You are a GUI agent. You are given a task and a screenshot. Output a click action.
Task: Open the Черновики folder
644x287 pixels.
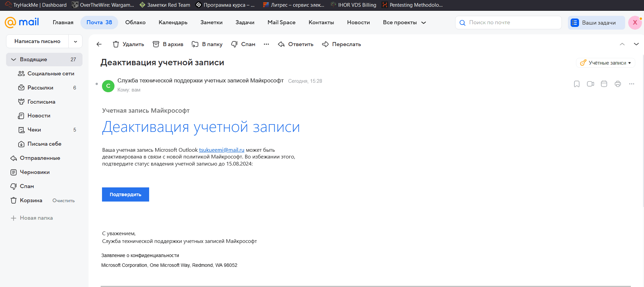coord(44,172)
